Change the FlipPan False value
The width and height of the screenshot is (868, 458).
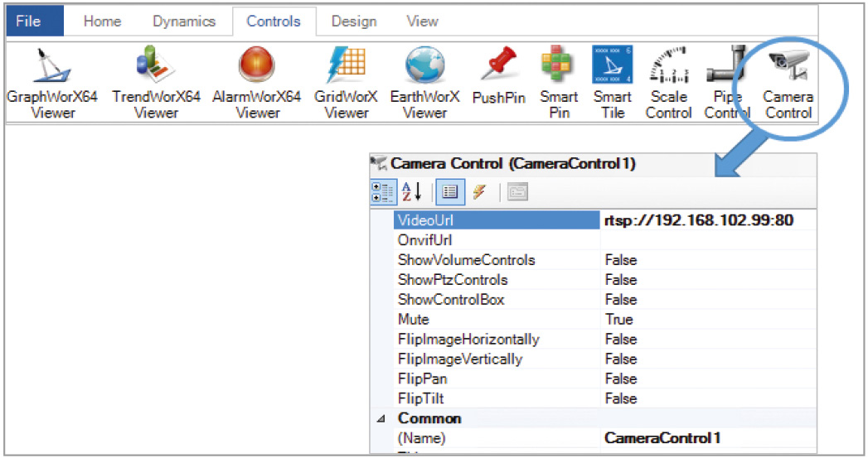(708, 378)
